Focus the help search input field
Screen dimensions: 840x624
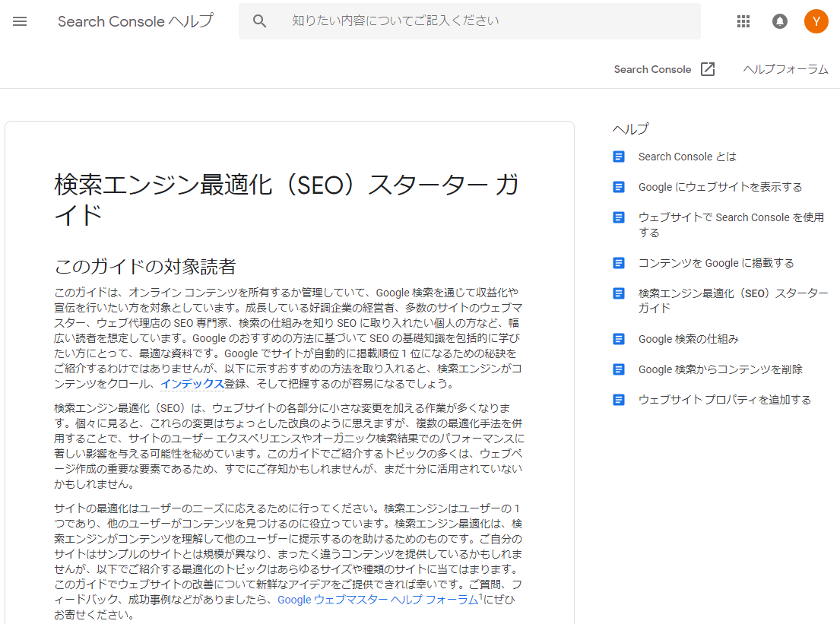pyautogui.click(x=469, y=21)
